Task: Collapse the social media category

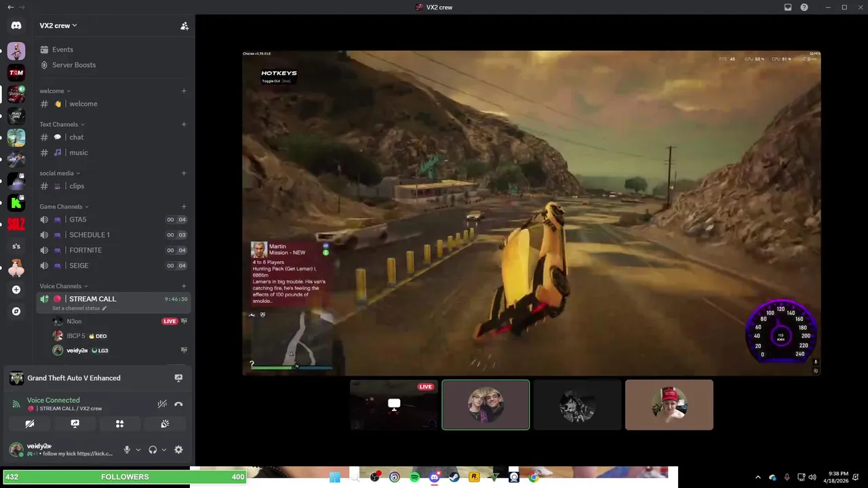Action: click(60, 173)
